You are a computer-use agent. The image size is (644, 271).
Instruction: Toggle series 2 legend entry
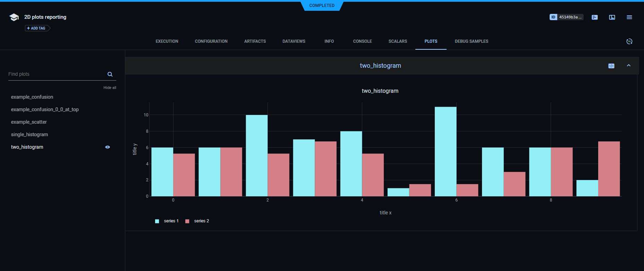click(201, 221)
